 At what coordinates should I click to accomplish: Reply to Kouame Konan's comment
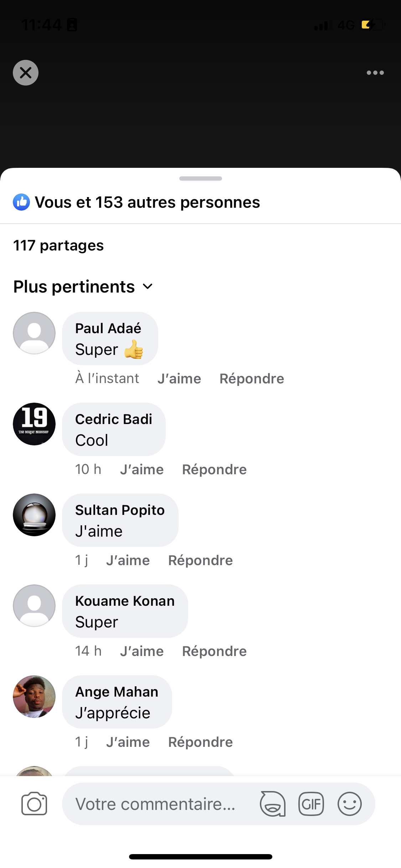pos(214,651)
